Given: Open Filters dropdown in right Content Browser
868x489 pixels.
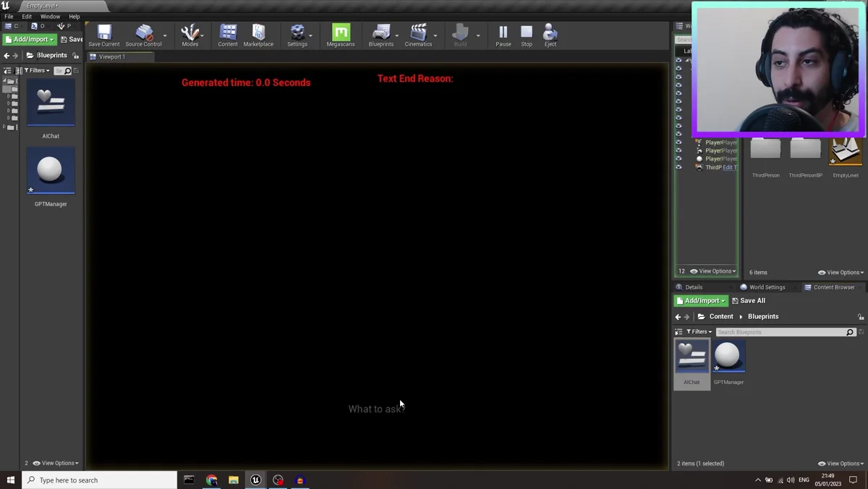Looking at the screenshot, I should [699, 331].
